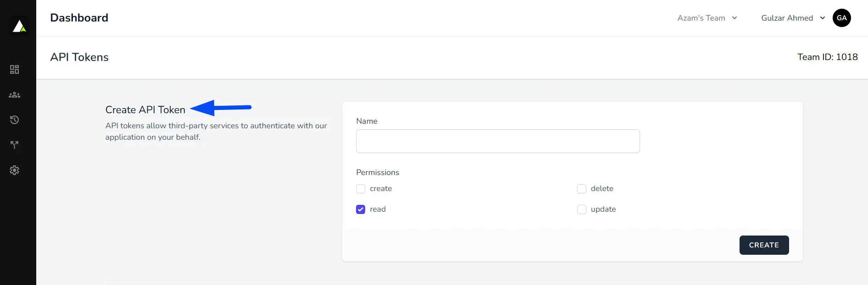This screenshot has width=868, height=285.
Task: Click the Dashboard heading
Action: click(79, 18)
